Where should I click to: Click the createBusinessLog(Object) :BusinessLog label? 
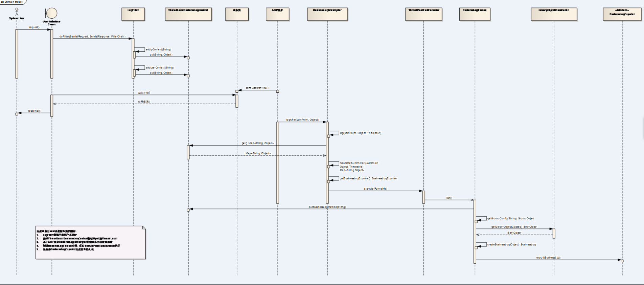pyautogui.click(x=511, y=244)
